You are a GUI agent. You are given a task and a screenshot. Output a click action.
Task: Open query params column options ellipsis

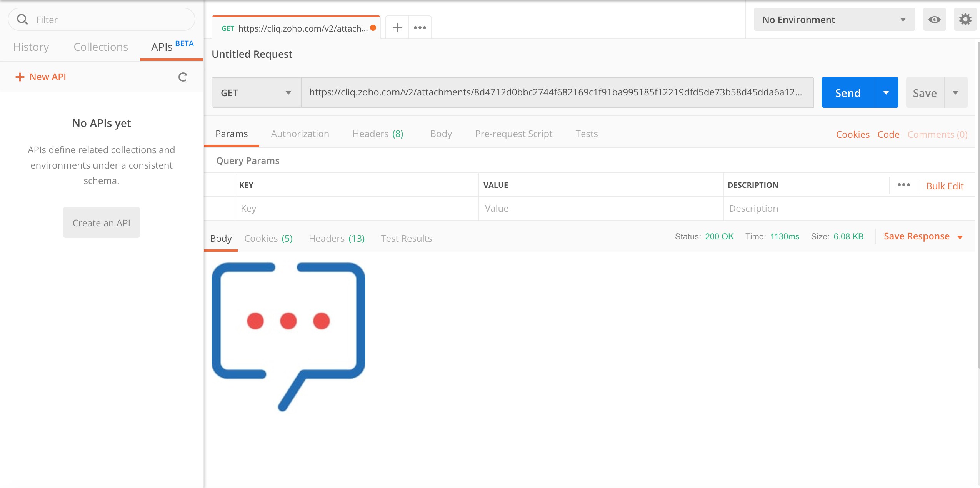click(903, 185)
